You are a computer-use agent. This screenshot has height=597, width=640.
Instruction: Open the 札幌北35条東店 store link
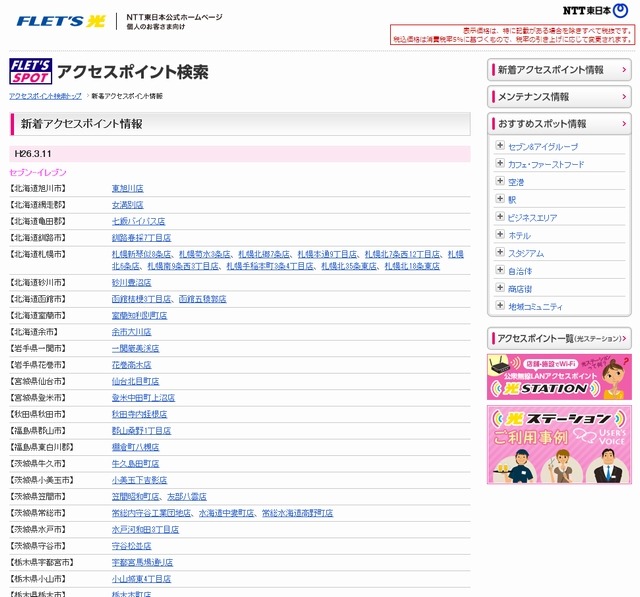point(349,266)
